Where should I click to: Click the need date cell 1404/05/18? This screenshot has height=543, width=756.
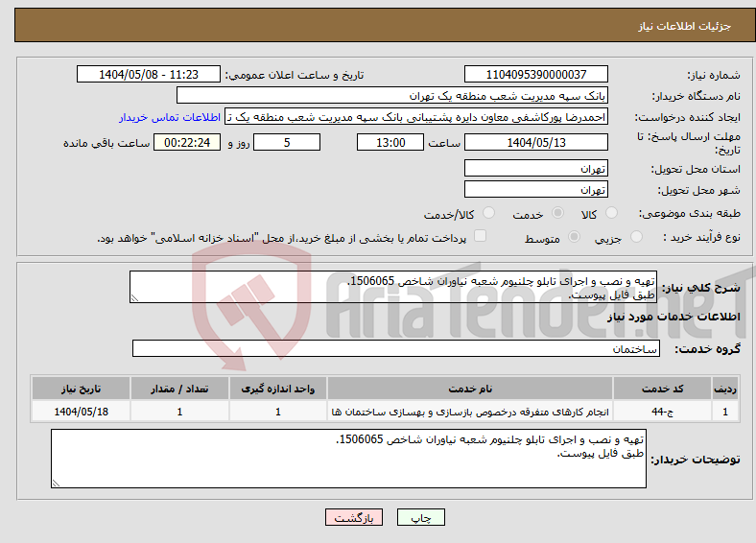(x=81, y=412)
